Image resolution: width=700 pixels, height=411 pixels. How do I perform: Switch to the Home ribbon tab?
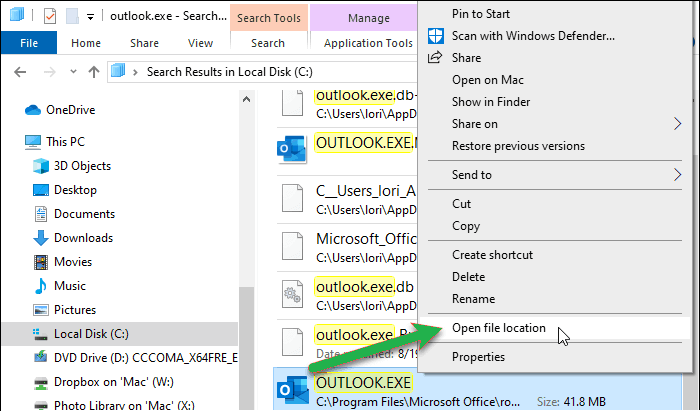(86, 43)
